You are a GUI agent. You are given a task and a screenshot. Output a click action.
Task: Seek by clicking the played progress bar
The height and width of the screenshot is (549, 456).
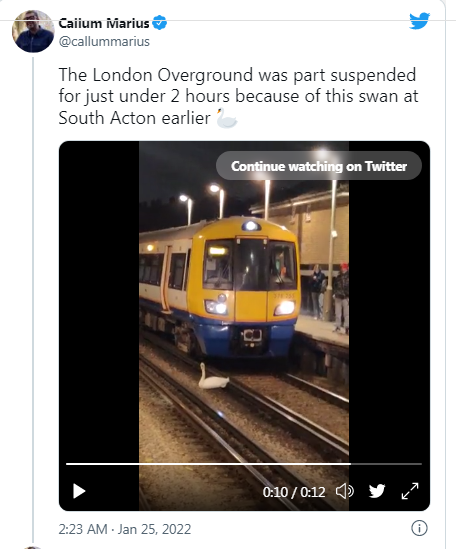click(208, 464)
